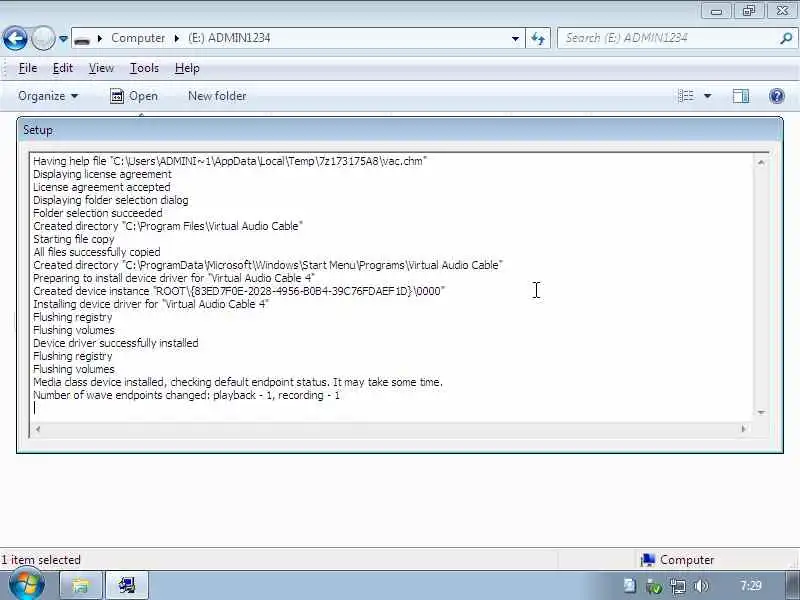Image resolution: width=800 pixels, height=600 pixels.
Task: Open the Help menu
Action: (187, 68)
